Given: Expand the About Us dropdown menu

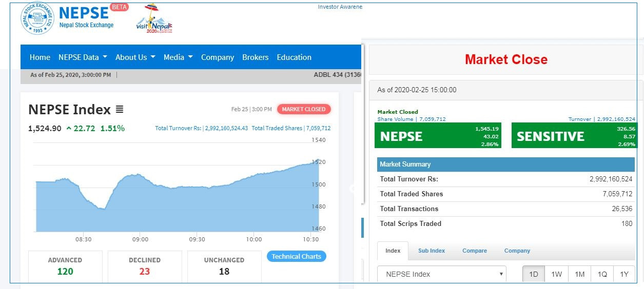Looking at the screenshot, I should point(135,57).
